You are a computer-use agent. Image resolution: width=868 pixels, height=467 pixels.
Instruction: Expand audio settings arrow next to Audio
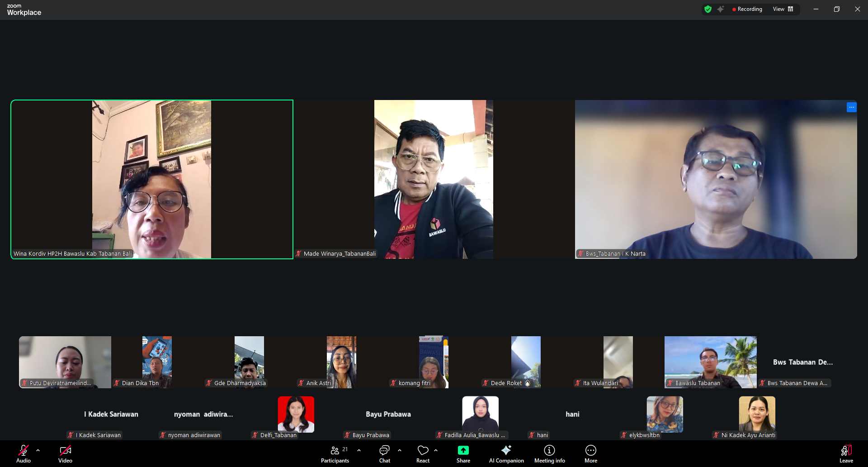(38, 450)
